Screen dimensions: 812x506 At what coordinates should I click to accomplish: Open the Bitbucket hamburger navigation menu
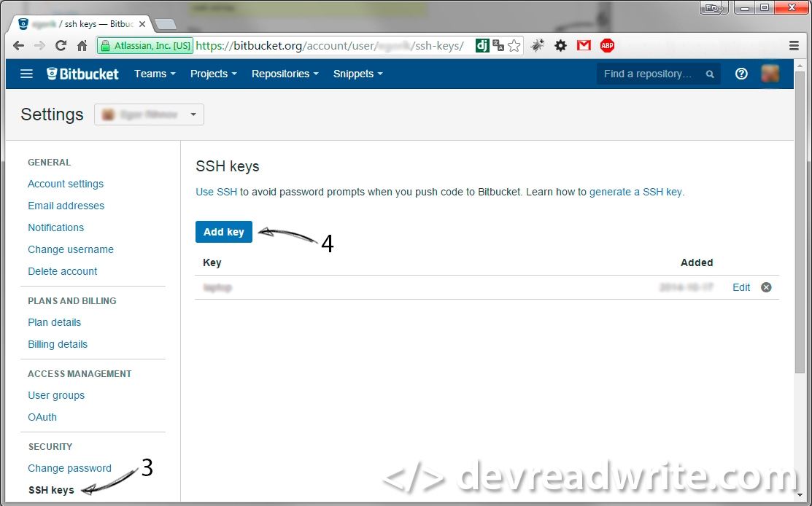click(x=26, y=74)
